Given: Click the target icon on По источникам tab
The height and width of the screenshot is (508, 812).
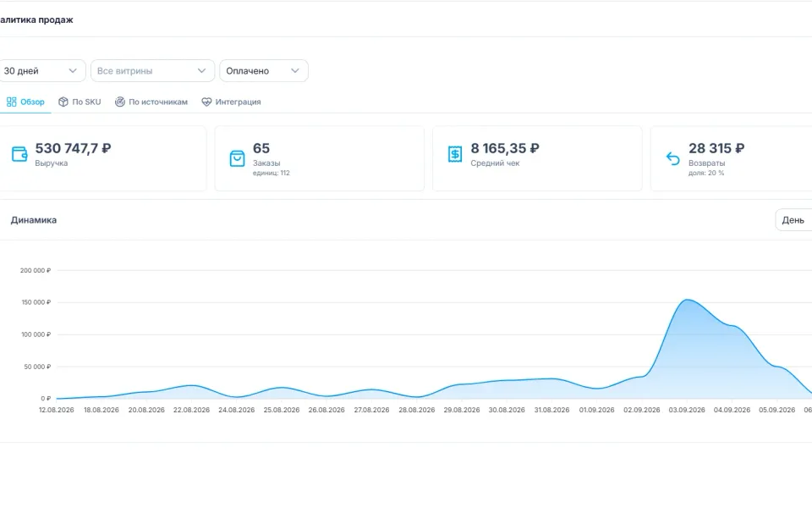Looking at the screenshot, I should point(119,102).
